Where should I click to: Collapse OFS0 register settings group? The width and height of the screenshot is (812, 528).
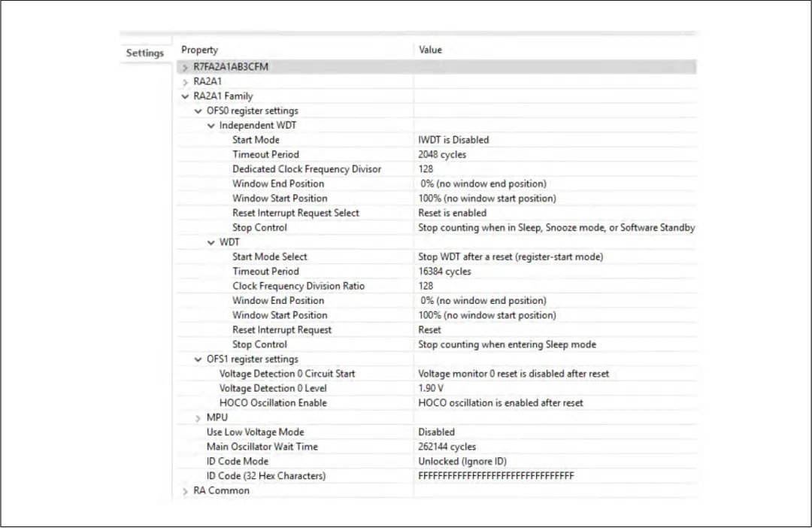tap(198, 111)
